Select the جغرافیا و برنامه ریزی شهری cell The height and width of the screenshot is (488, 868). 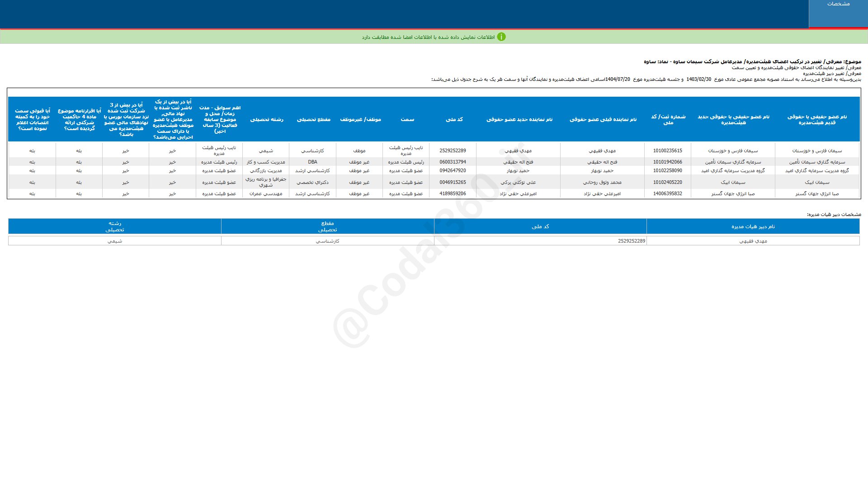(266, 182)
